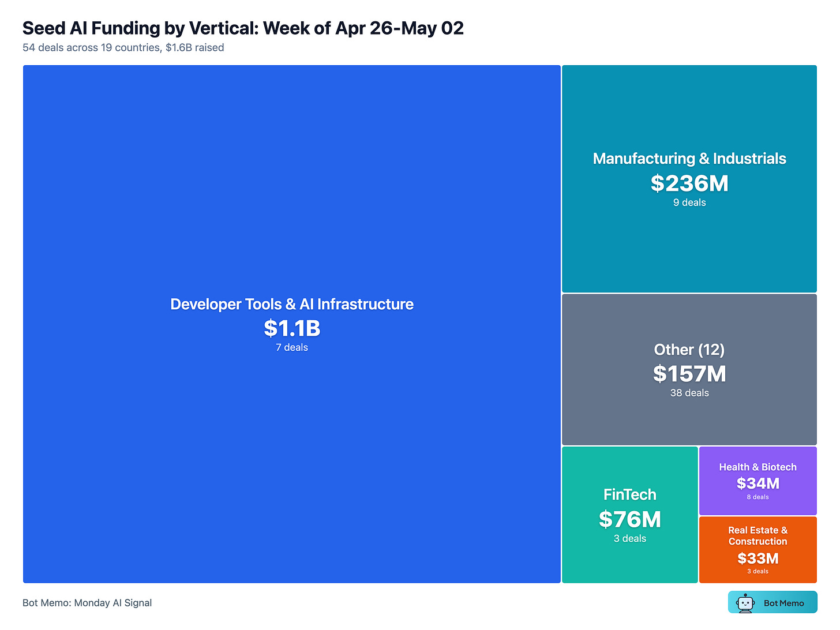Click the 7 deals label under Developer Tools
The height and width of the screenshot is (630, 840).
click(x=292, y=347)
